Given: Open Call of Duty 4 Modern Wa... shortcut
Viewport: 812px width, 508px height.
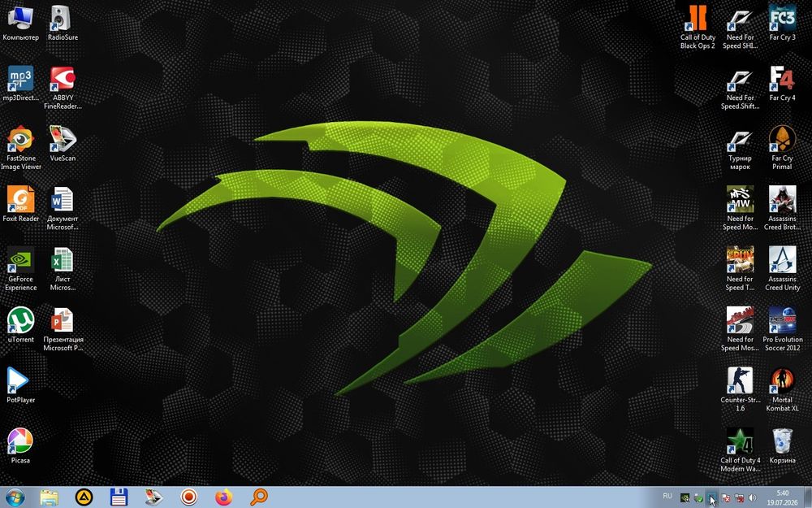Looking at the screenshot, I should coord(740,450).
